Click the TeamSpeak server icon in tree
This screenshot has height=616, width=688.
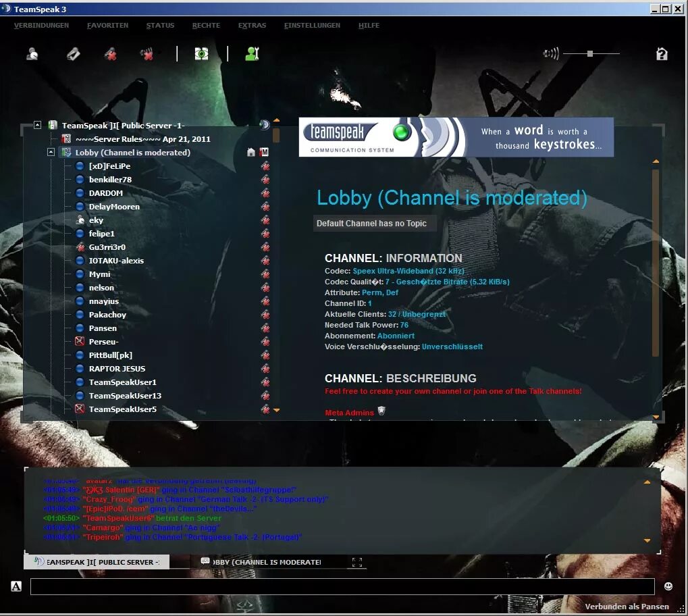[x=53, y=125]
